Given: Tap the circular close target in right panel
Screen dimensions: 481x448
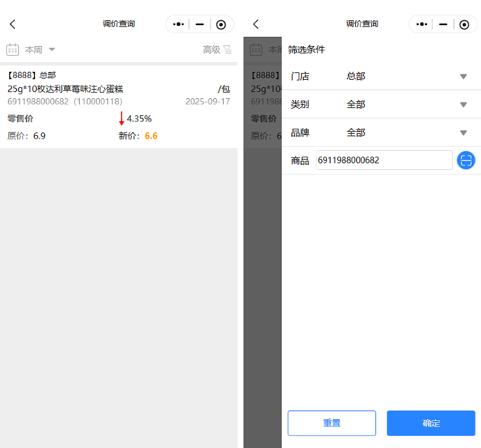Looking at the screenshot, I should click(464, 25).
